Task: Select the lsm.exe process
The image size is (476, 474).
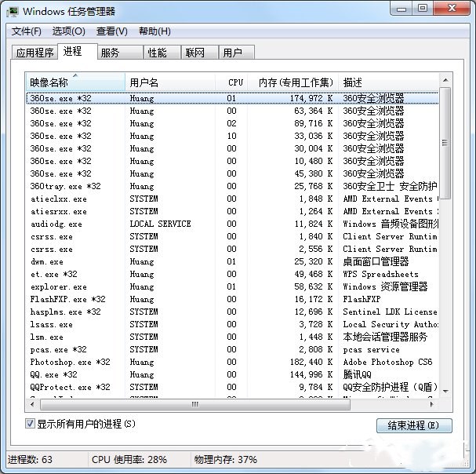Action: pyautogui.click(x=232, y=337)
